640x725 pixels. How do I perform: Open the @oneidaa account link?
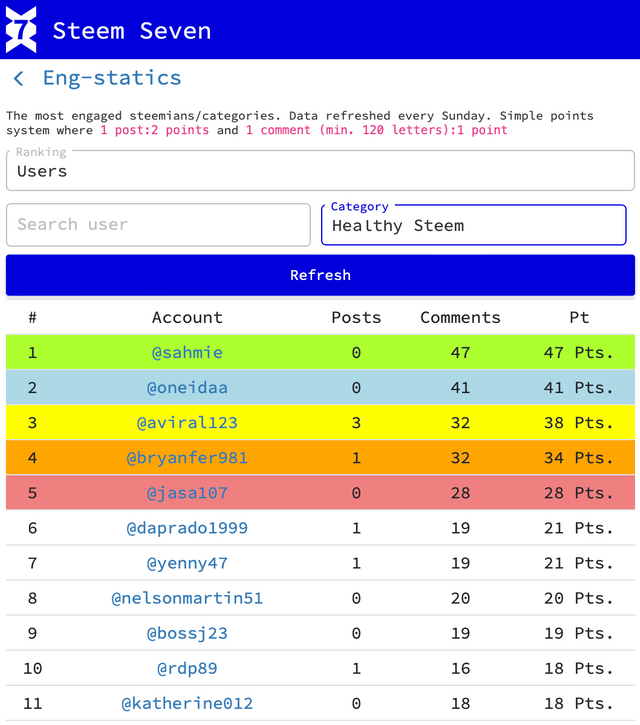[187, 388]
